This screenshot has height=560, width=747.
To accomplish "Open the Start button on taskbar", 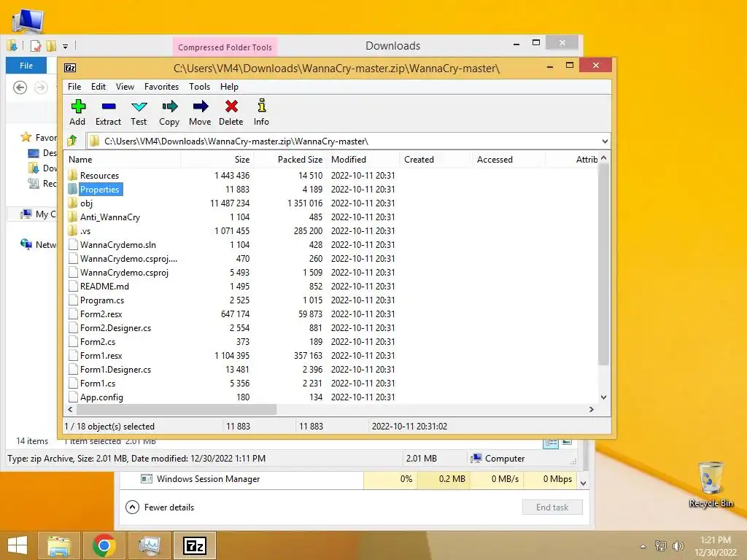I will (18, 545).
